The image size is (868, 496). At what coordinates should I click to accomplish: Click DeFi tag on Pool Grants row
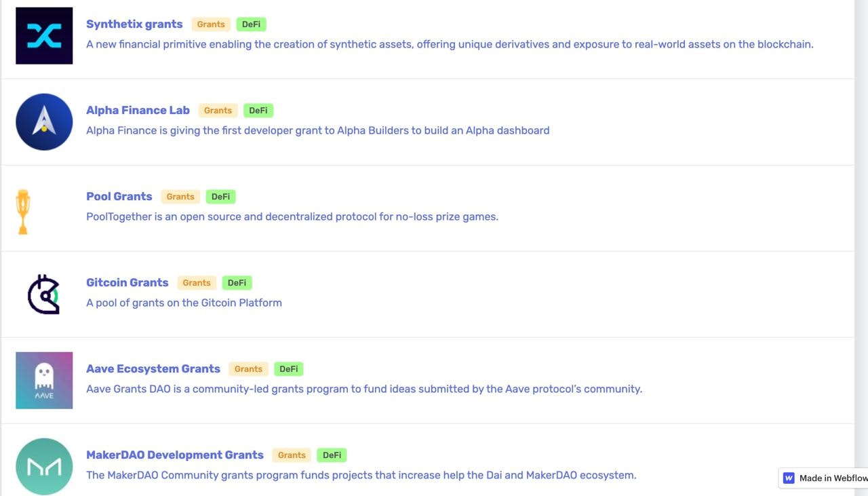click(x=220, y=197)
